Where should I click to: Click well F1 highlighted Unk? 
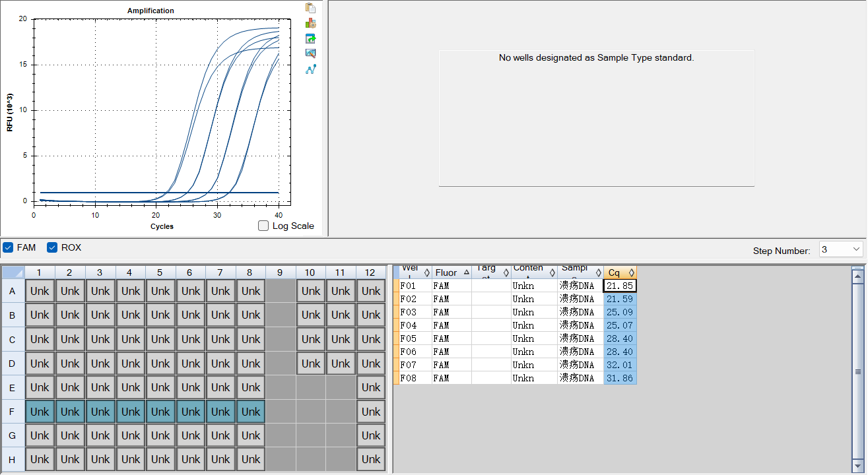[40, 412]
